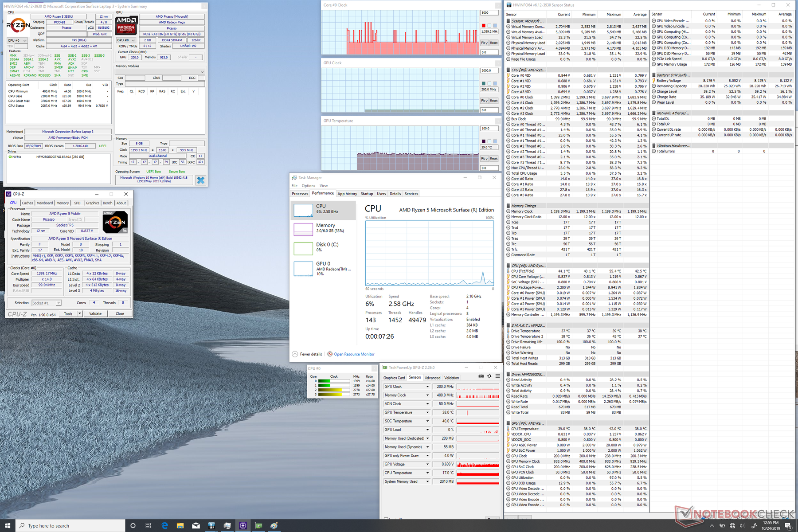This screenshot has width=798, height=532.
Task: Open Microsoft Edge from the taskbar
Action: click(x=164, y=525)
